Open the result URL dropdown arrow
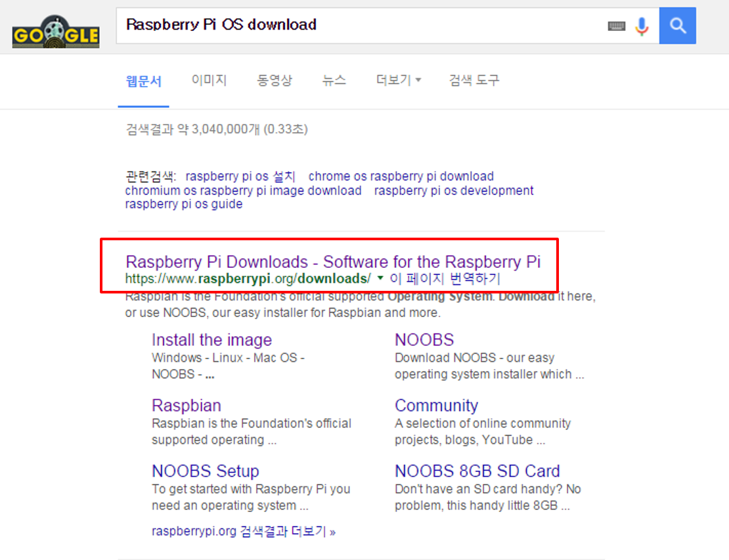The image size is (729, 560). (x=380, y=278)
